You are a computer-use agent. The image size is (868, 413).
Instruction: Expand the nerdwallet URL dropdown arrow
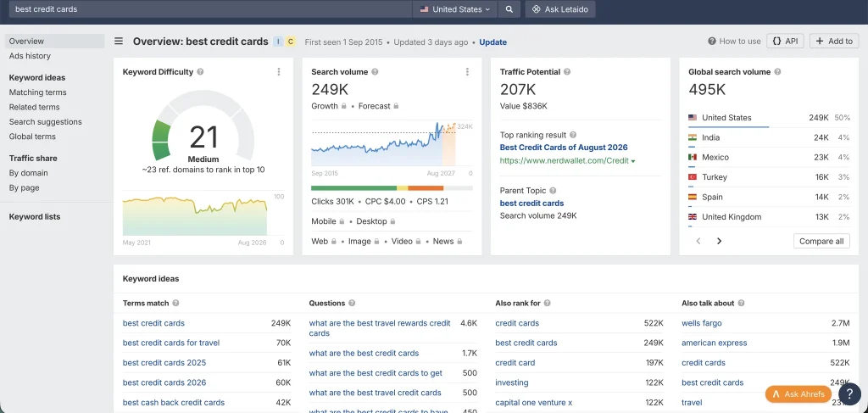pos(633,161)
